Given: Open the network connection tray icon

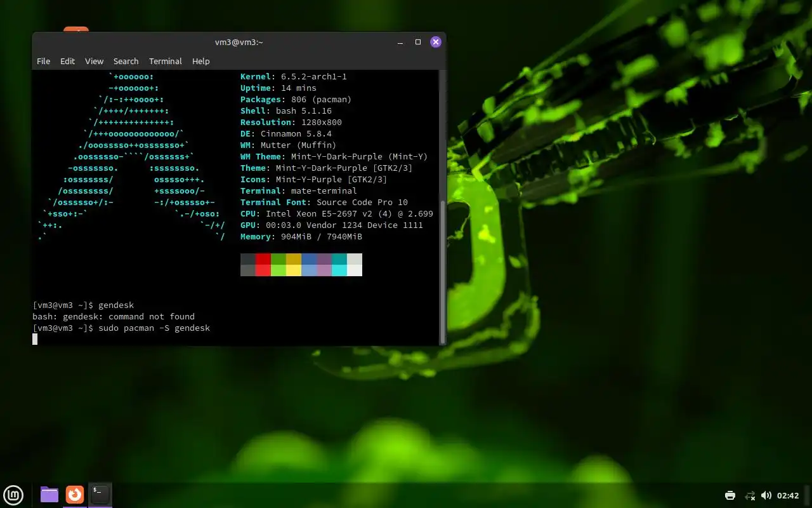Looking at the screenshot, I should 749,495.
